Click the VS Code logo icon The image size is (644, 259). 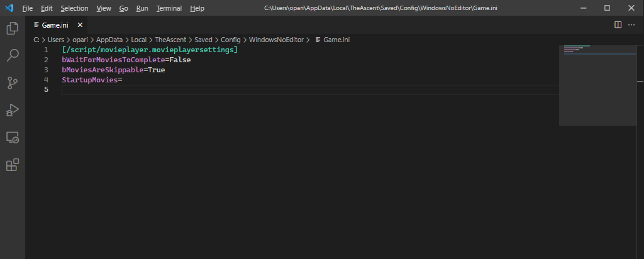[x=9, y=8]
